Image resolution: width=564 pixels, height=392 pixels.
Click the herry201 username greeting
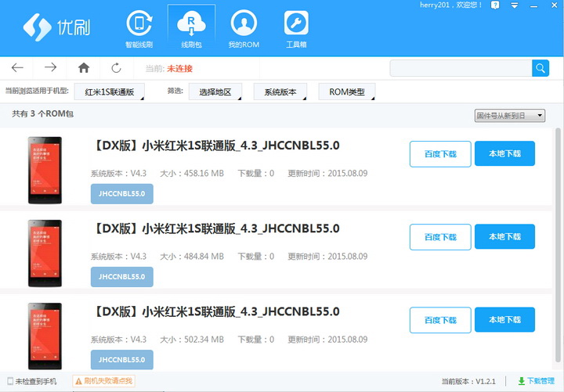click(x=450, y=5)
